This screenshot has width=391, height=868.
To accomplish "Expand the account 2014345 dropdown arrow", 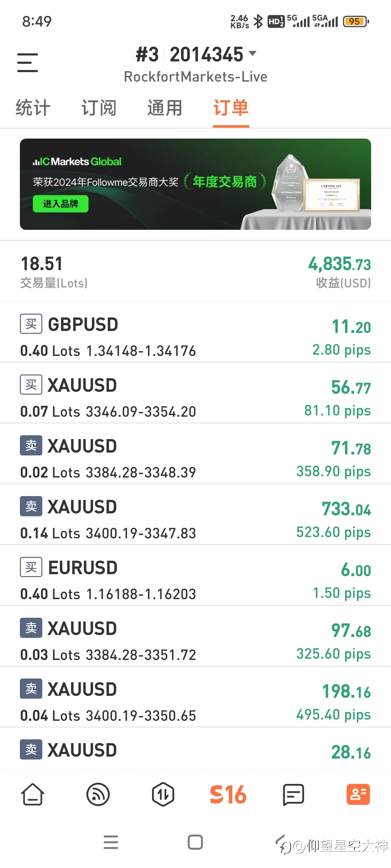I will tap(252, 53).
